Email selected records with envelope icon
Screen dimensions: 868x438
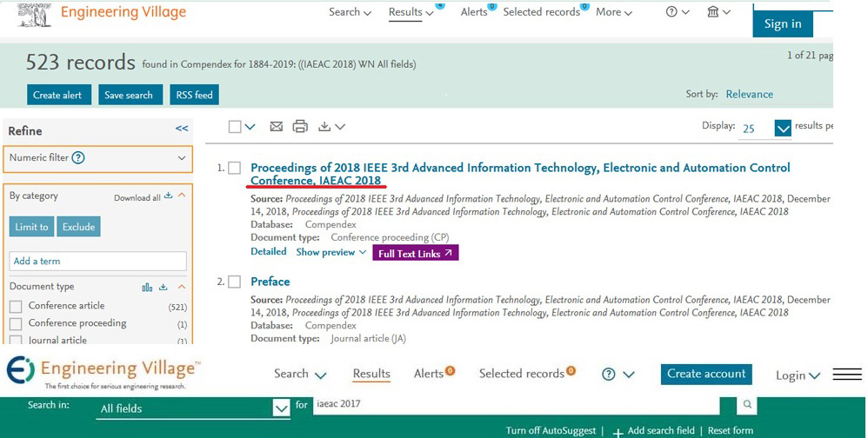277,127
